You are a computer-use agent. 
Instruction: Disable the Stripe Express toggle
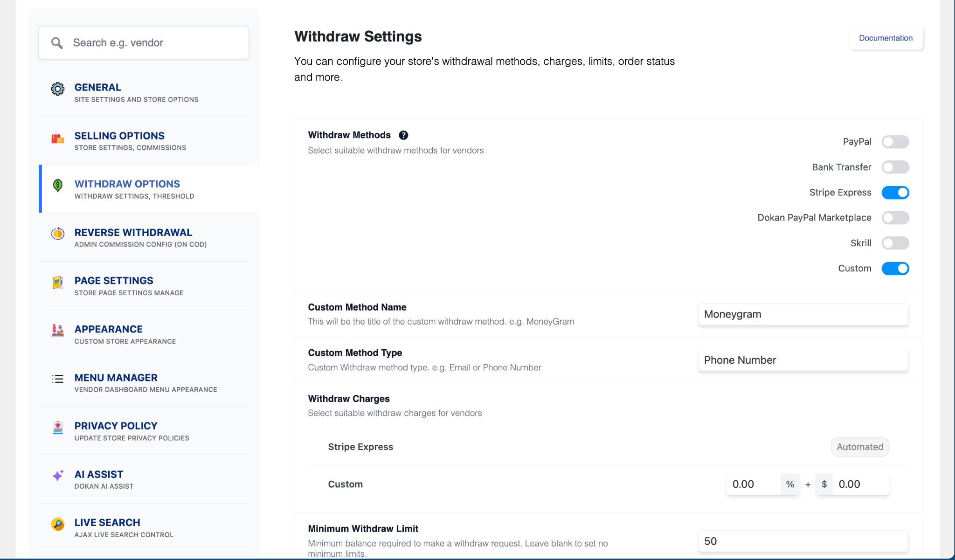(x=895, y=192)
